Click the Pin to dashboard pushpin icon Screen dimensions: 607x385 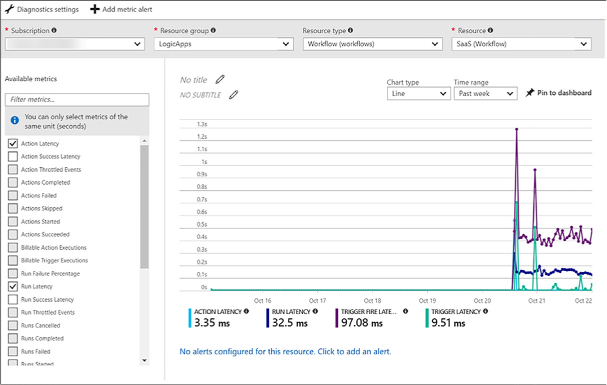click(530, 92)
